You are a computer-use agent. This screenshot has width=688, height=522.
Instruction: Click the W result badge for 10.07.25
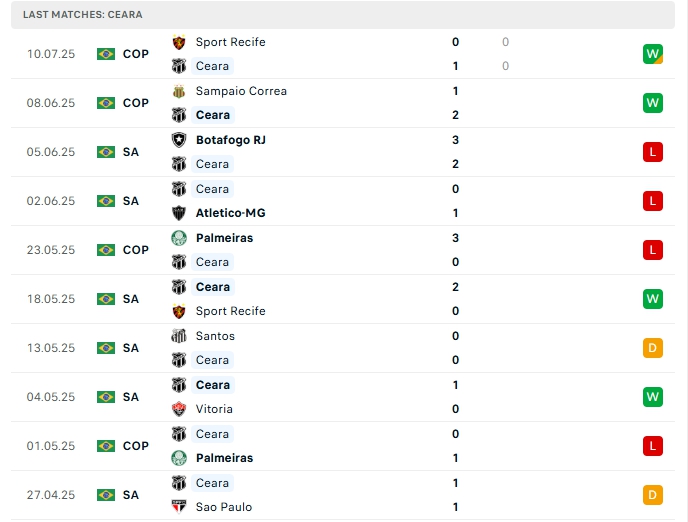click(x=653, y=54)
